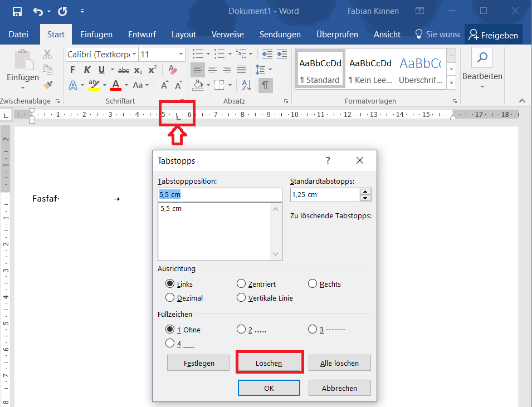Increase indent icon
Screen dimensions: 532x407
[282, 54]
